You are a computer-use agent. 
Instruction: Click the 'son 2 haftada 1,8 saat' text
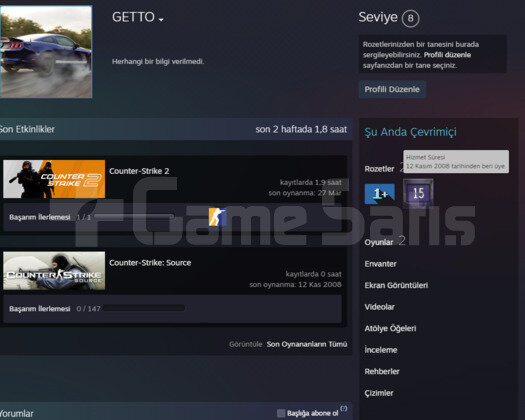[301, 129]
